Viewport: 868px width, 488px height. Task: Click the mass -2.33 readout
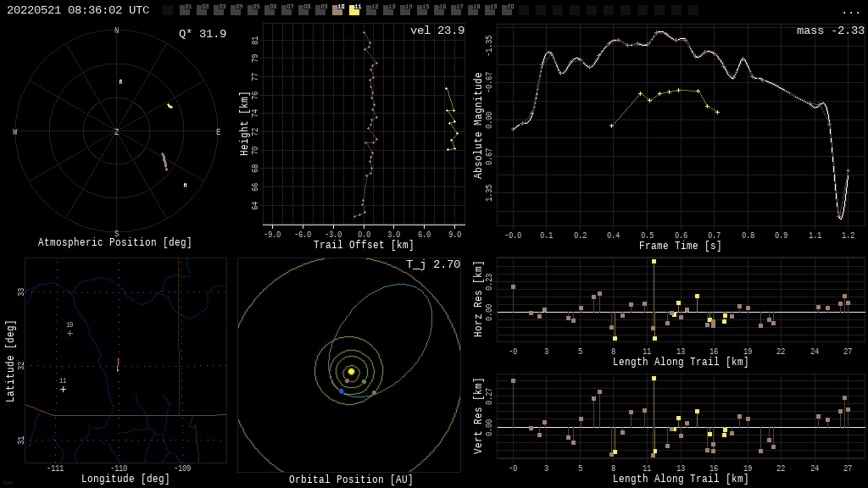click(x=830, y=30)
